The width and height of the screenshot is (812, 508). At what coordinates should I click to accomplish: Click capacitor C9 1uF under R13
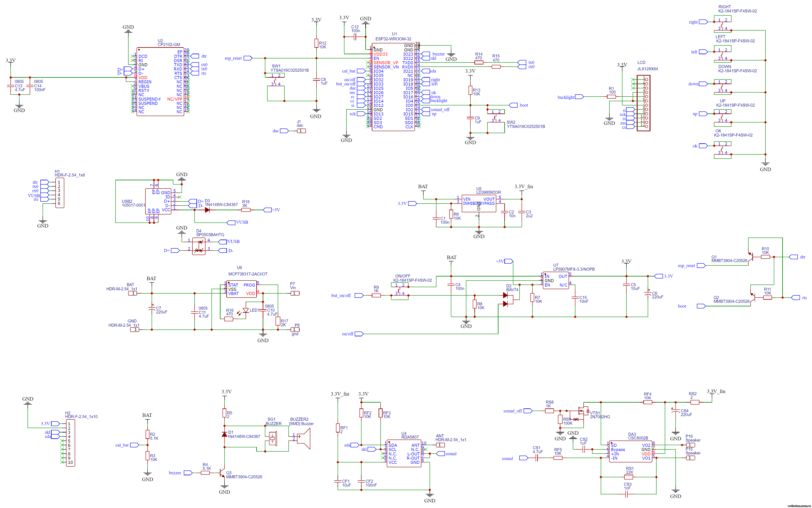coord(470,118)
